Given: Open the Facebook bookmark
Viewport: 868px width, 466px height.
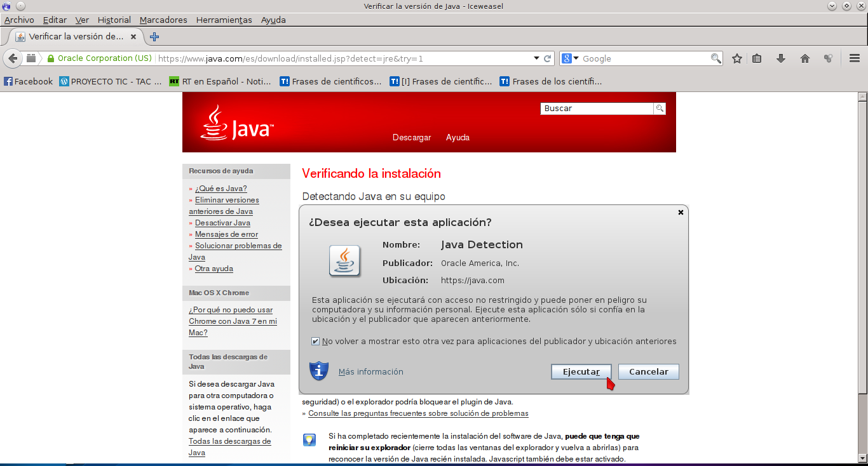Looking at the screenshot, I should (x=29, y=81).
